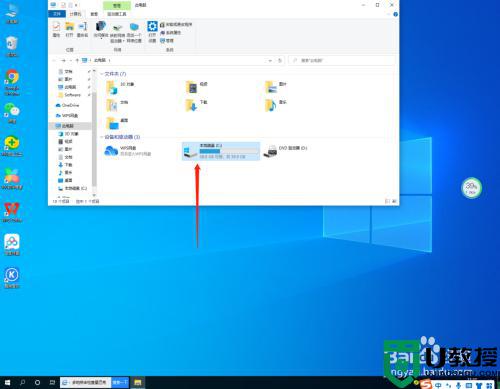Viewport: 500px width, 389px height.
Task: Click the up-one-level arrow button
Action: pyautogui.click(x=77, y=60)
